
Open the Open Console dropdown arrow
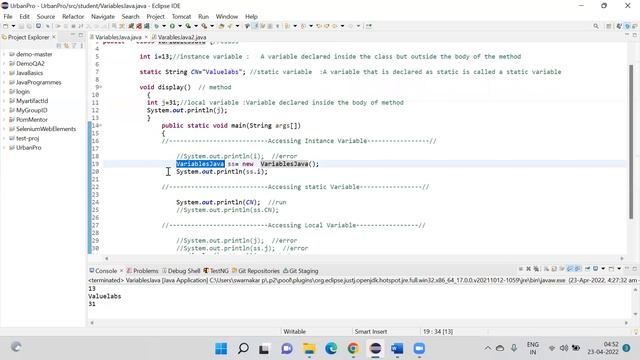[x=619, y=269]
